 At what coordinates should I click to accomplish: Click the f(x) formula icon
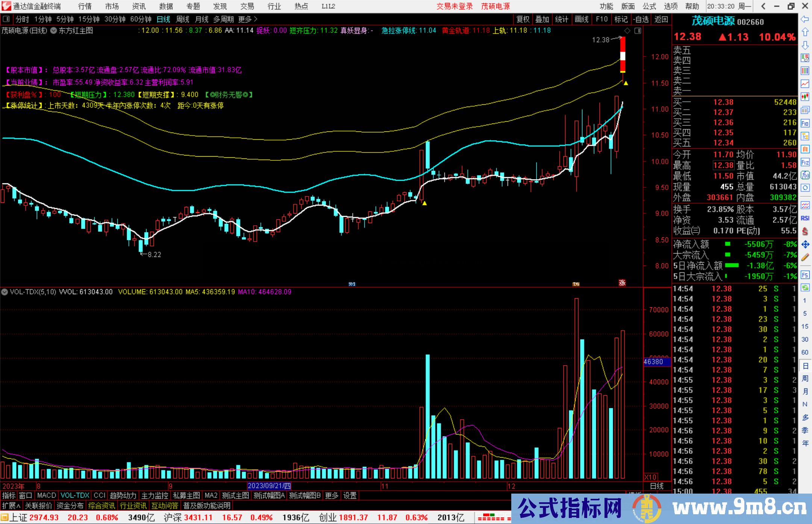point(805,175)
